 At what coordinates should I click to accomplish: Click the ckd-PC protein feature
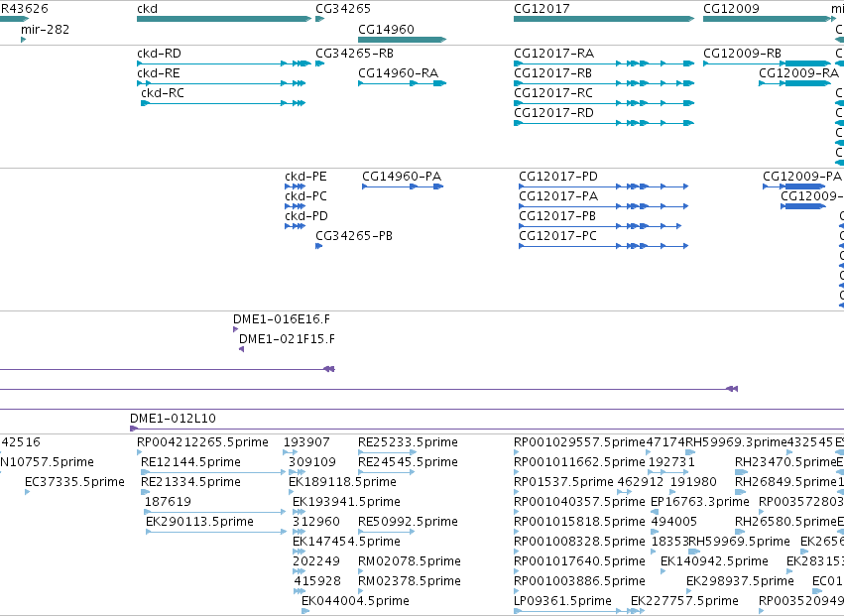point(295,206)
